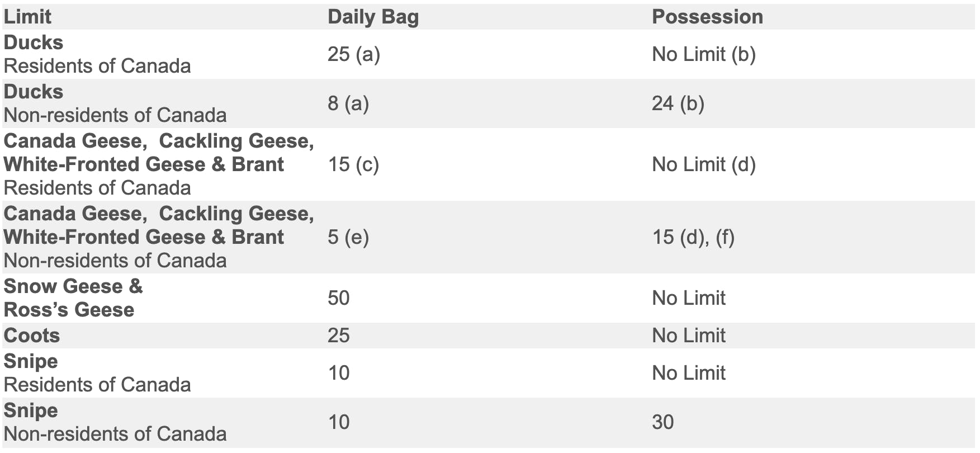980x453 pixels.
Task: Click the Daily Bag column header
Action: click(373, 17)
